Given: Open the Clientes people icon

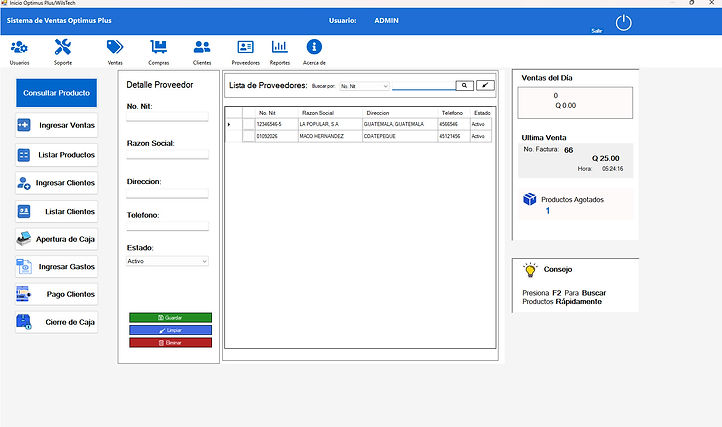Looking at the screenshot, I should 202,47.
